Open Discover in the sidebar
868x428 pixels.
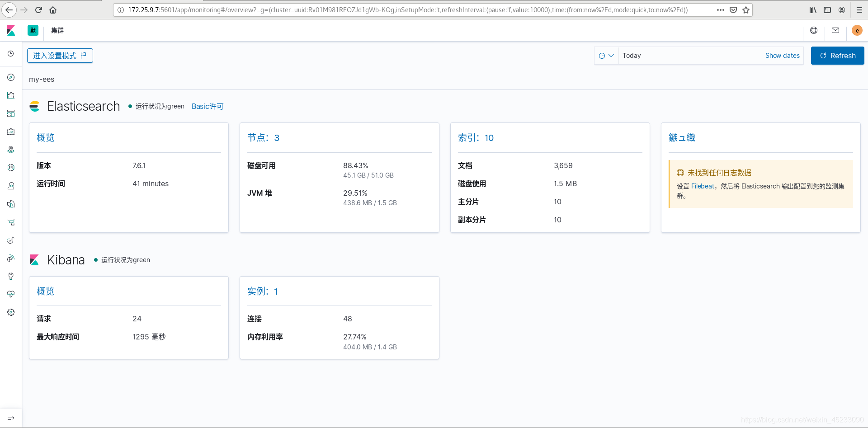pyautogui.click(x=11, y=77)
